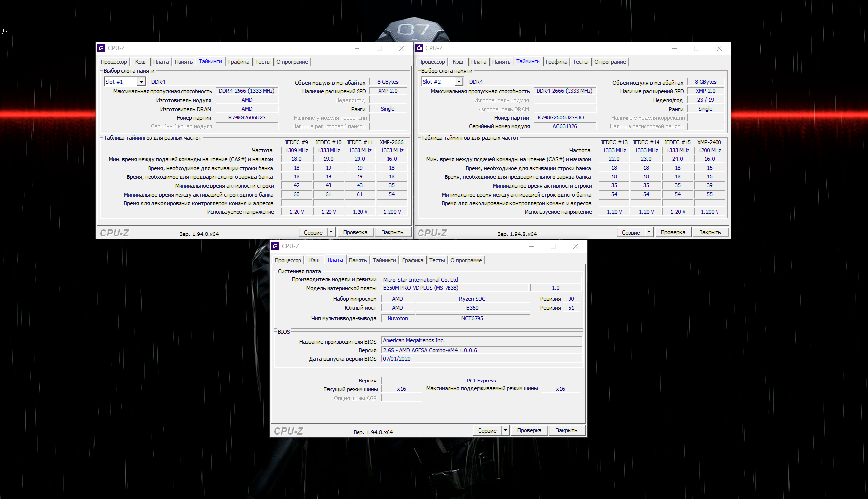Open Кэш tab in motherboard window

point(314,260)
